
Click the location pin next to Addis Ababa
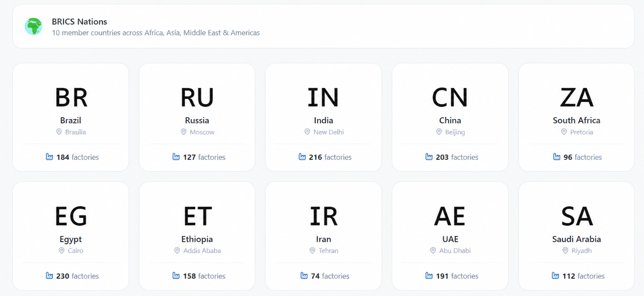pos(177,251)
